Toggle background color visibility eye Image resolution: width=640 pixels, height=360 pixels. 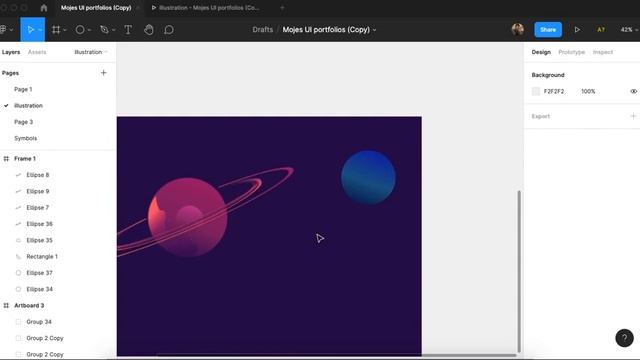pyautogui.click(x=633, y=91)
